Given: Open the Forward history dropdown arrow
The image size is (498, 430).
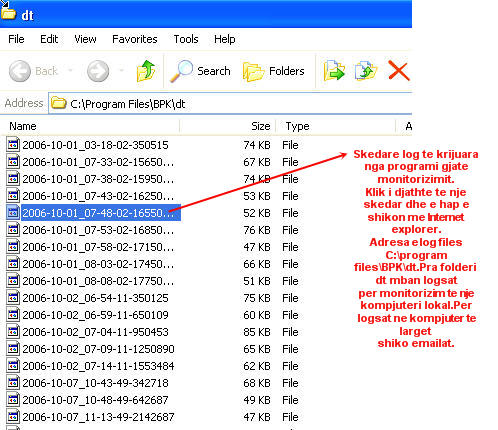Looking at the screenshot, I should 122,70.
